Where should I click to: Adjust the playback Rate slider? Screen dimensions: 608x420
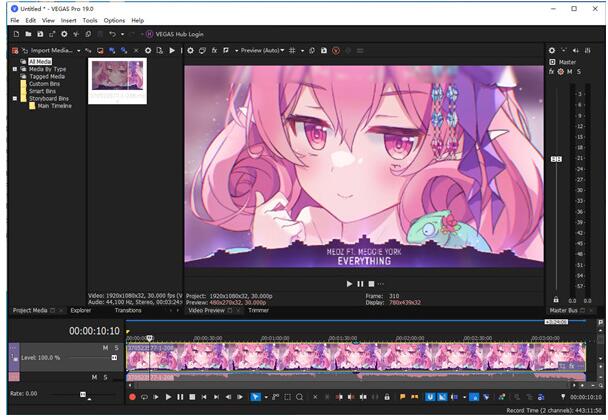click(83, 394)
